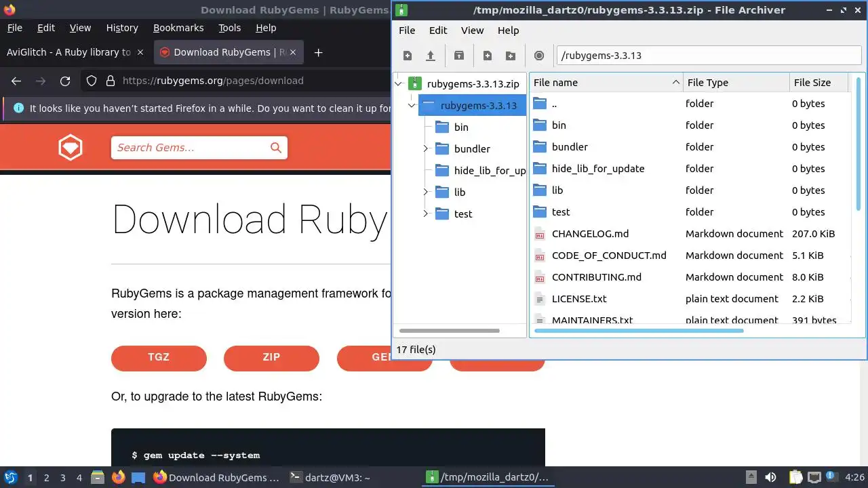The image size is (868, 488).
Task: Click Firefox back arrow button
Action: [16, 81]
